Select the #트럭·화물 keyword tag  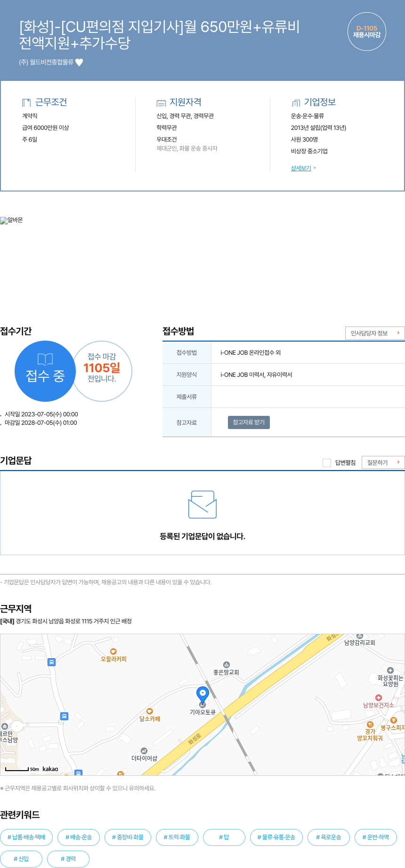[177, 837]
